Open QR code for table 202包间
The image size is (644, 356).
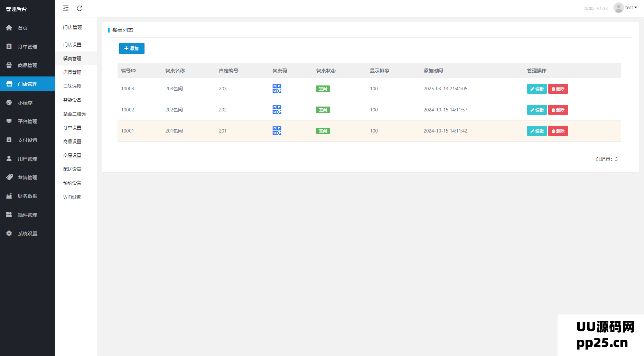click(x=277, y=110)
